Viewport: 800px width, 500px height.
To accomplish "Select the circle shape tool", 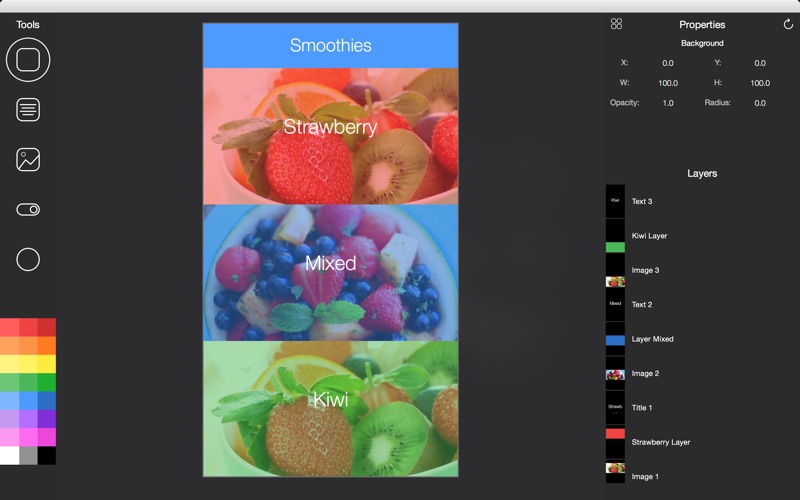I will click(28, 259).
